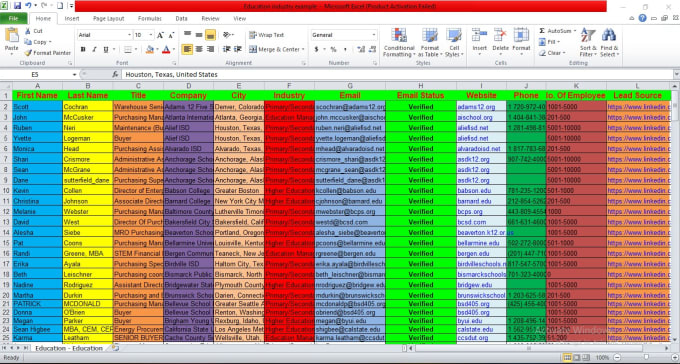
Task: Click the decrease indent icon
Action: coord(226,49)
